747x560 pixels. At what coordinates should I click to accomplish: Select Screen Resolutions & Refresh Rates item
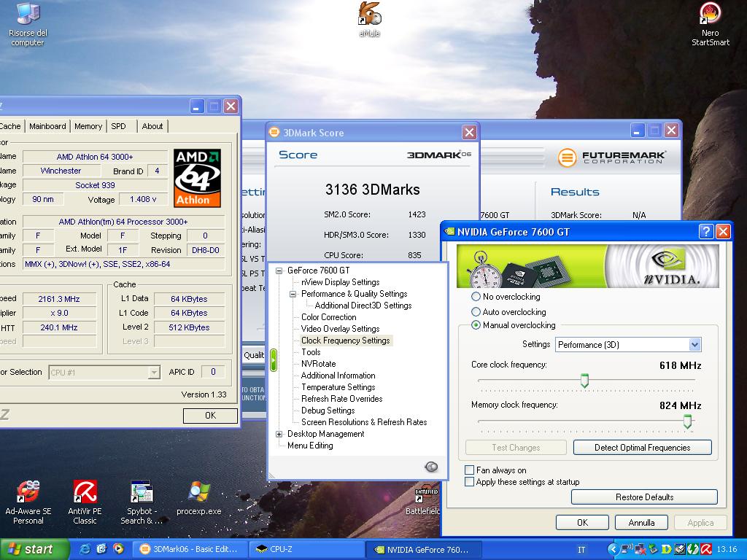(x=364, y=422)
